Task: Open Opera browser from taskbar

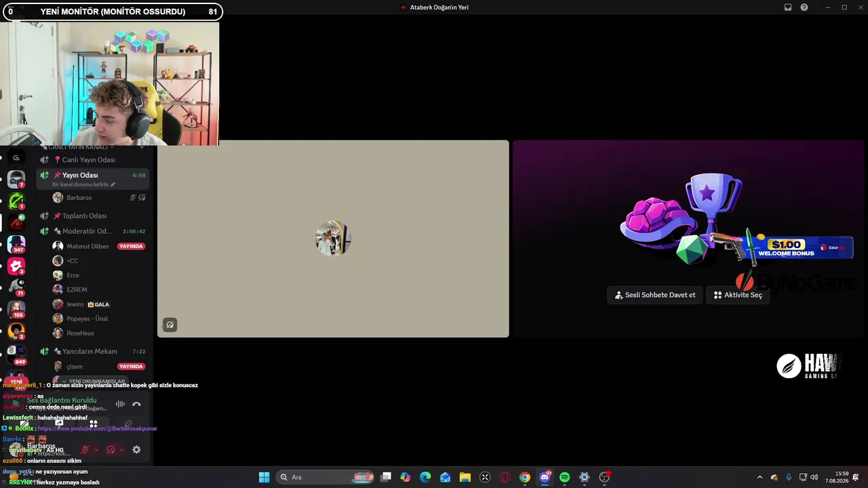Action: tap(505, 477)
